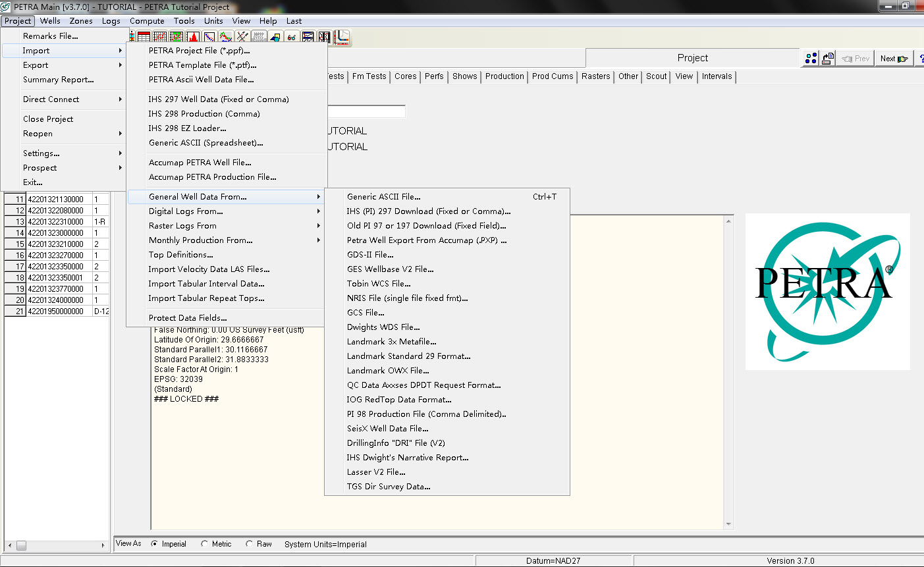Open the red-dot cross plot grid icon
924x567 pixels.
tap(160, 37)
